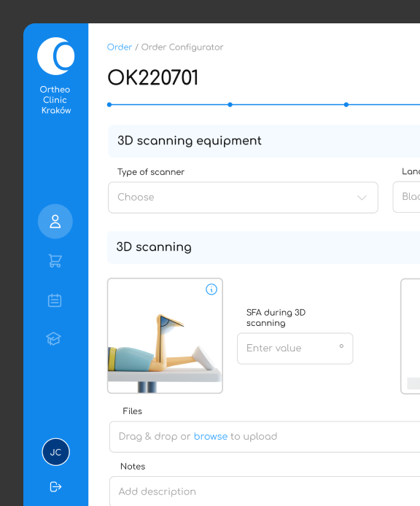Open the user profile sidebar icon

pyautogui.click(x=55, y=222)
